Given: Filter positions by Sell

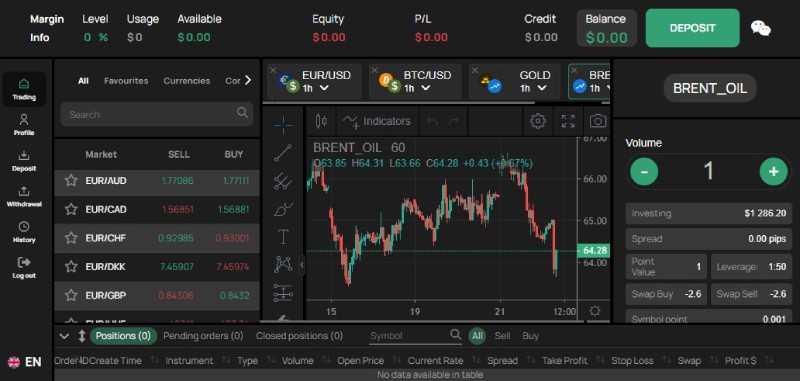Looking at the screenshot, I should [502, 336].
